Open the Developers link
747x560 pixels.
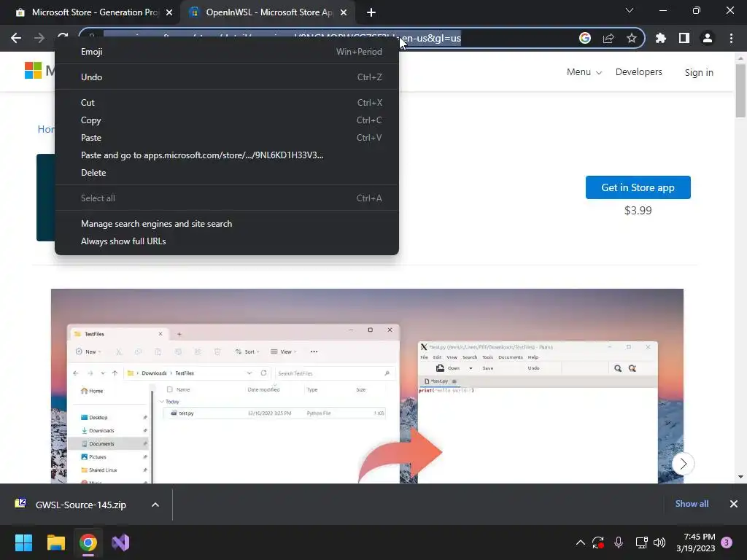point(638,72)
